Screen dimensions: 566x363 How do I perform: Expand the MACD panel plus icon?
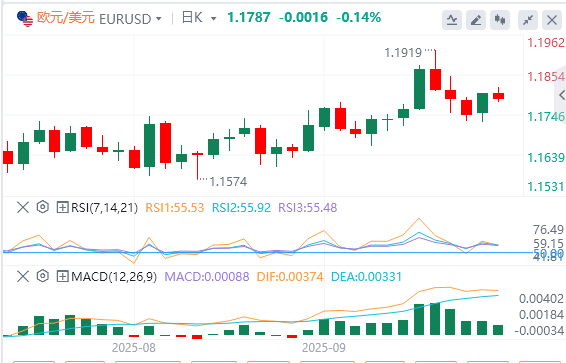[x=62, y=277]
